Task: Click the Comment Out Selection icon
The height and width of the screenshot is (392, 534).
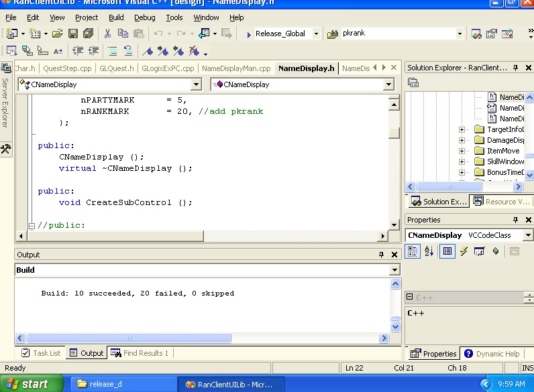Action: point(113,51)
